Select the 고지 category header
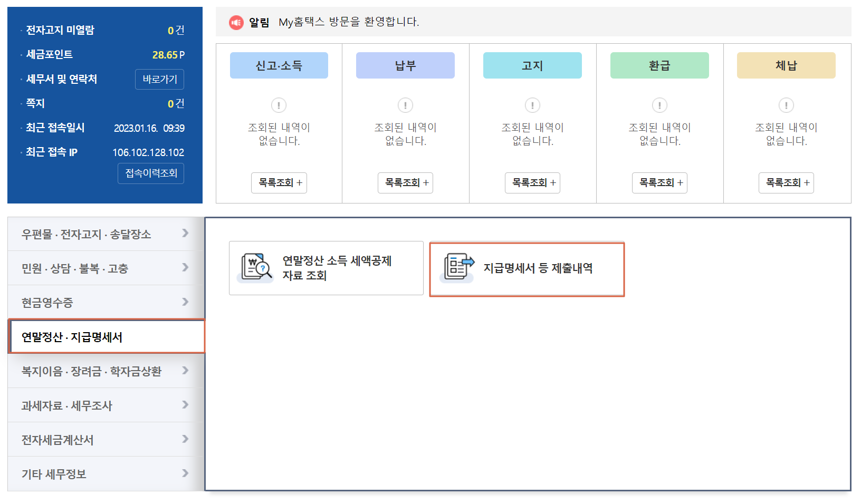This screenshot has height=504, width=861. pos(532,65)
